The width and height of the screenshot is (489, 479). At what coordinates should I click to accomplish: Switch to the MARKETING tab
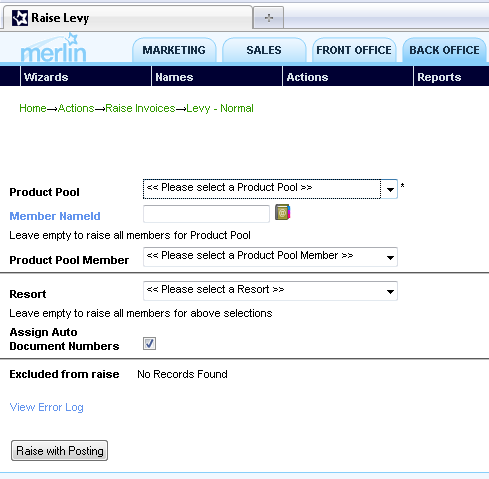[x=174, y=50]
